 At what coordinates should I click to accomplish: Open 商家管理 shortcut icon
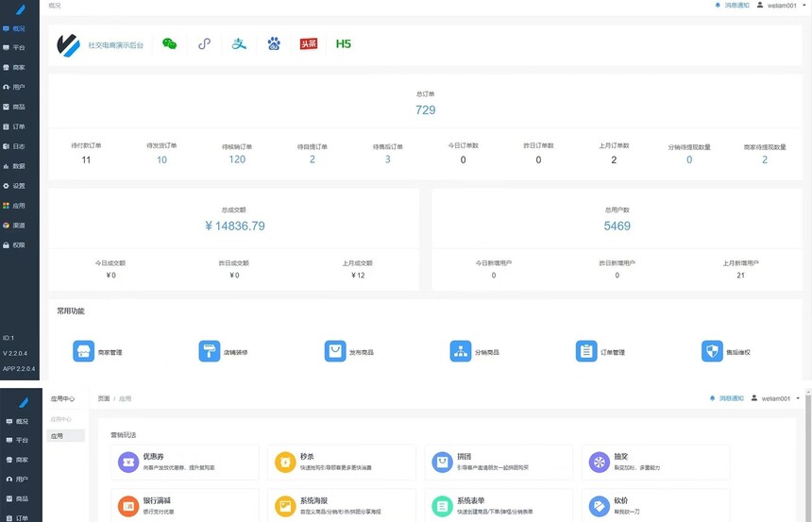click(x=84, y=351)
